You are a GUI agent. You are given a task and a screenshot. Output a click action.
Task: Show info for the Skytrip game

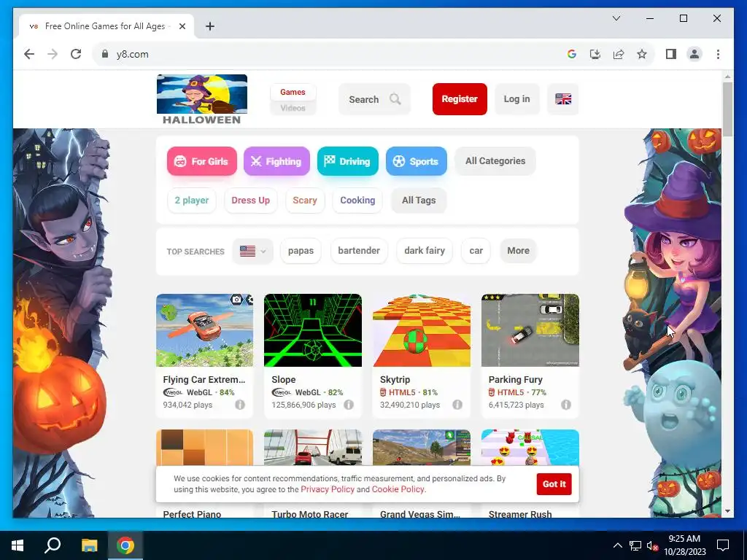click(x=457, y=405)
